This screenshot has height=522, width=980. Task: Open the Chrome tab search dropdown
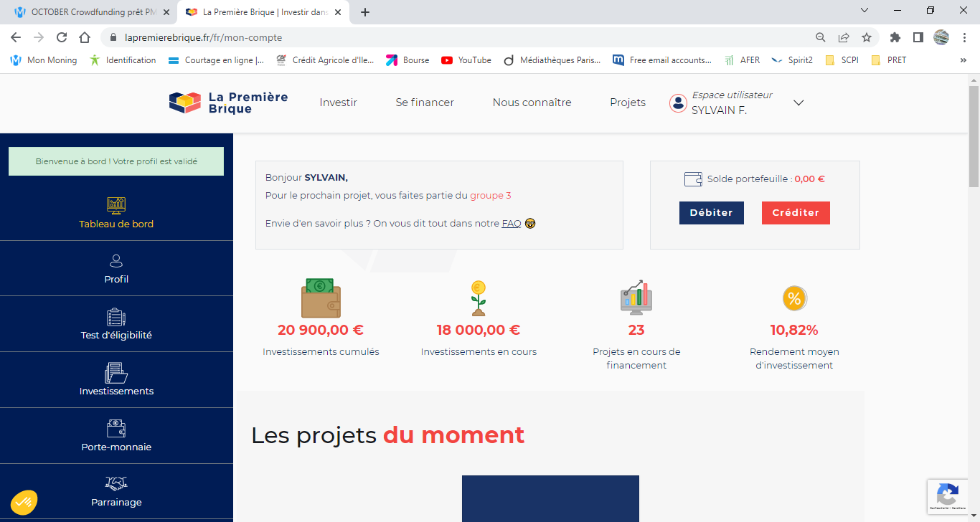coord(864,11)
